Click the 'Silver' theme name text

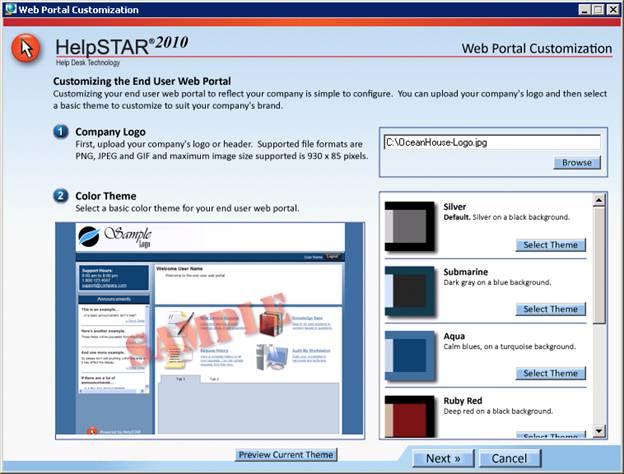(x=455, y=207)
